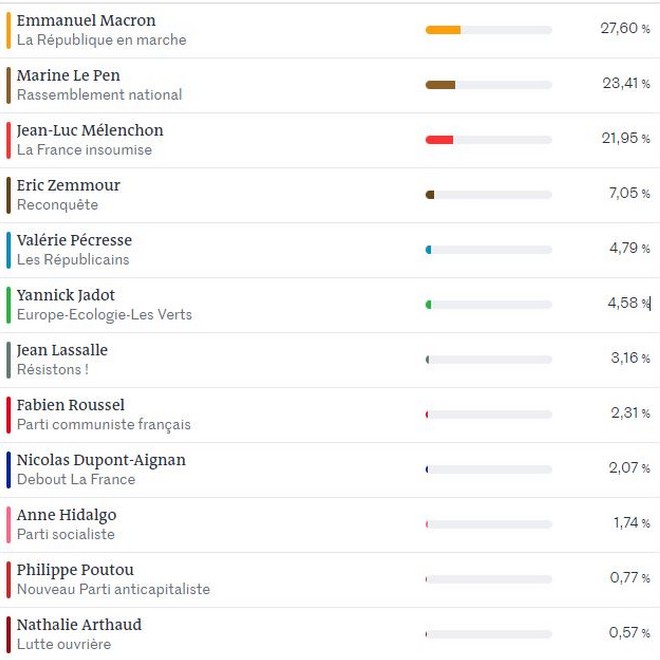Click the 27,60 % score value

625,29
